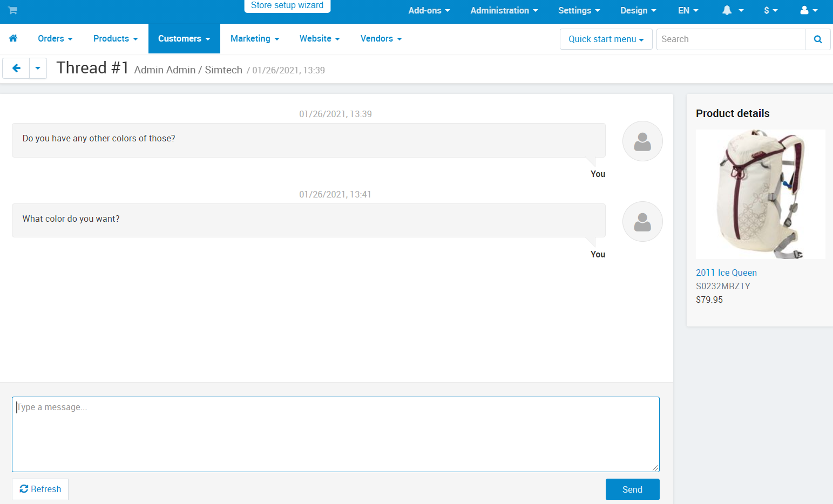
Task: Click the Refresh button
Action: (40, 489)
